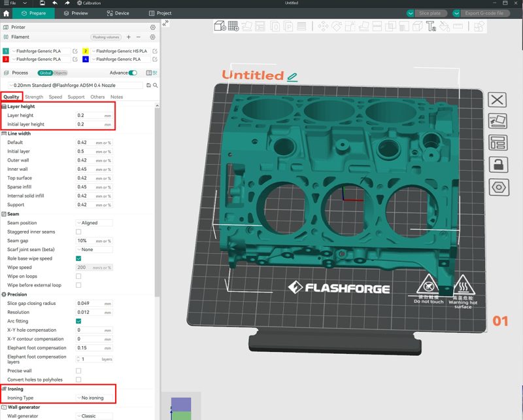Select the Lay on face tool
Screen dimensions: 523x420
(x=363, y=26)
